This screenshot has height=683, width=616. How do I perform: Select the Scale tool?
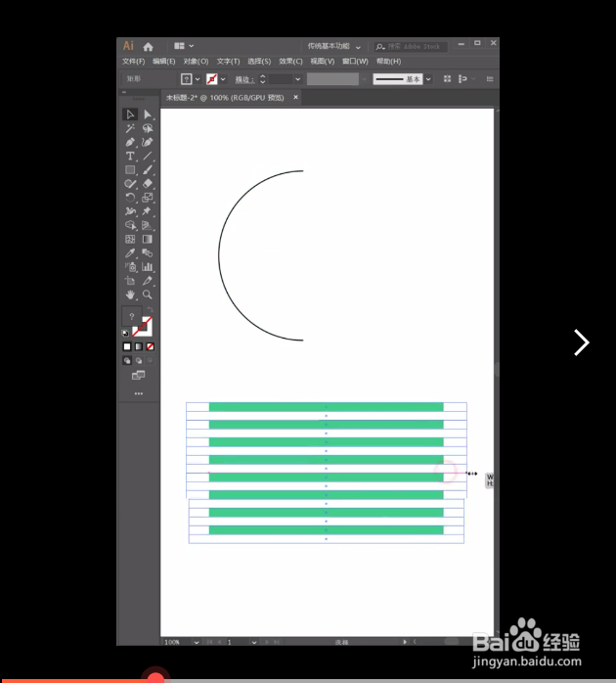click(148, 198)
